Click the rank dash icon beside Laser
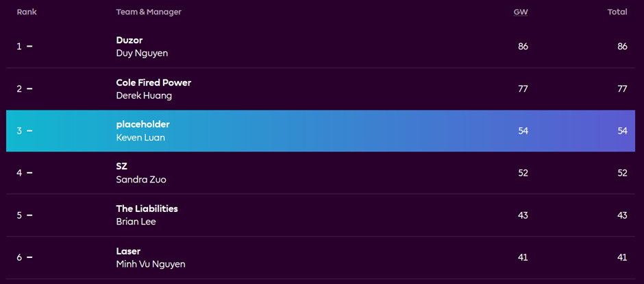This screenshot has width=644, height=284. coord(29,258)
